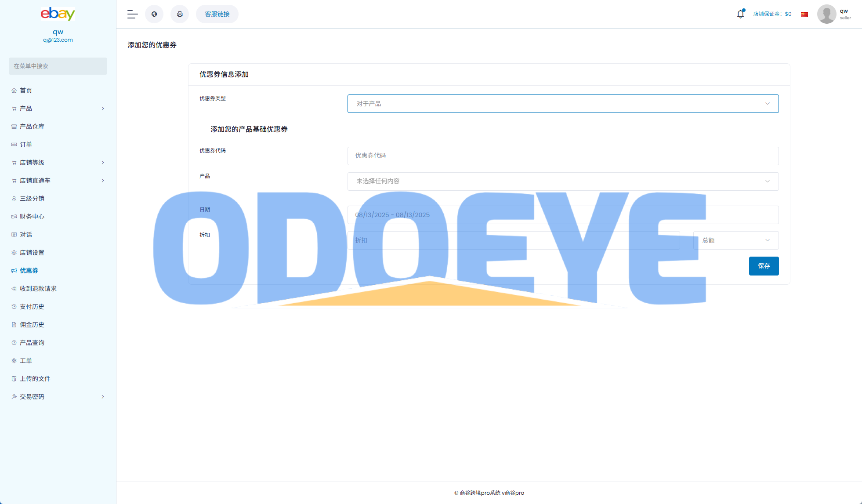
Task: Click the eBay logo
Action: 58,14
